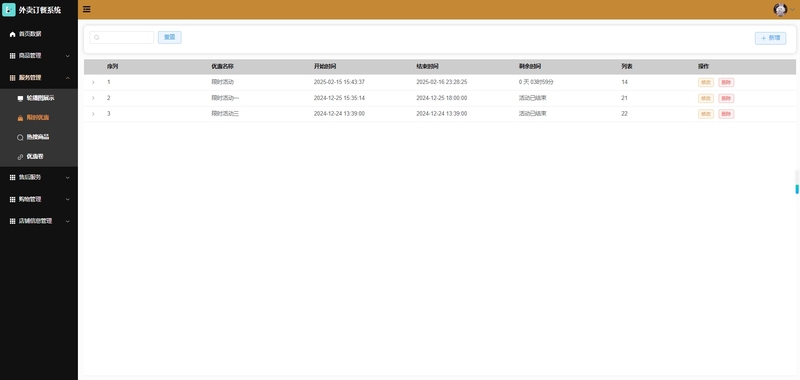The image size is (800, 380).
Task: Expand the 售后服务 submenu
Action: point(39,177)
